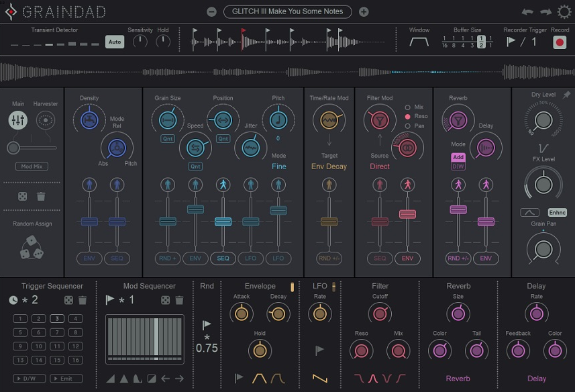
Task: Open the GLITCH III preset selector
Action: [287, 11]
